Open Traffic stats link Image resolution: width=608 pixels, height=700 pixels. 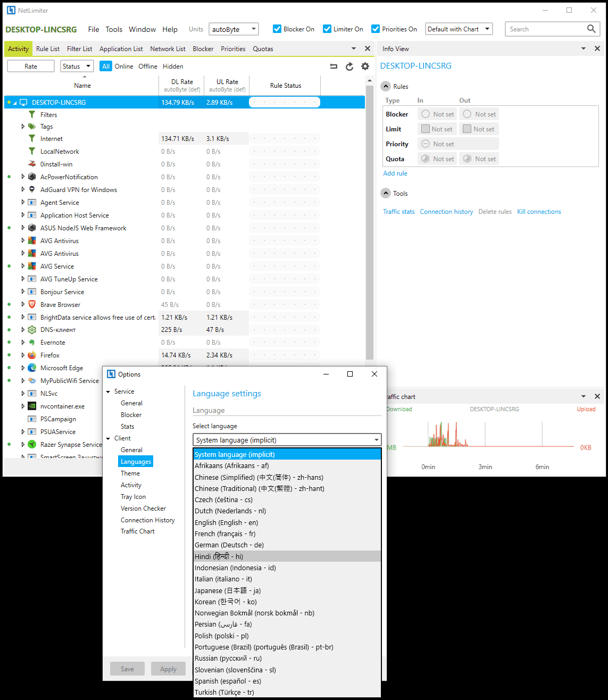[399, 212]
